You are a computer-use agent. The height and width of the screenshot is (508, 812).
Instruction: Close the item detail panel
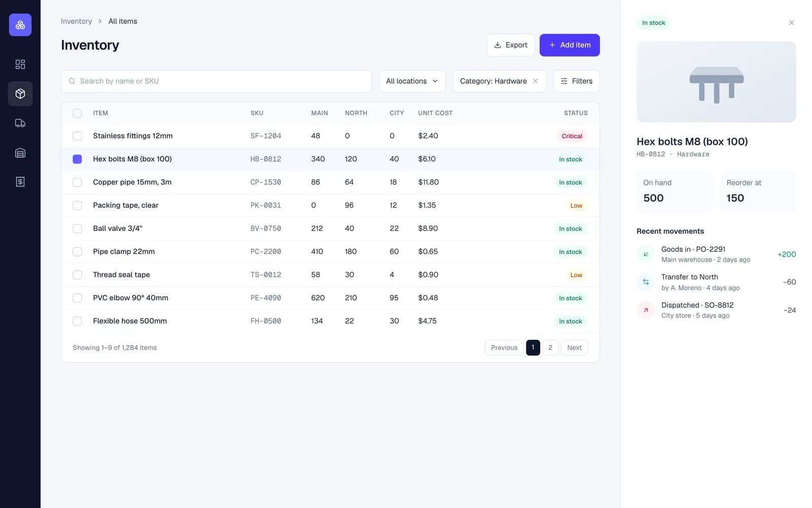(x=791, y=23)
